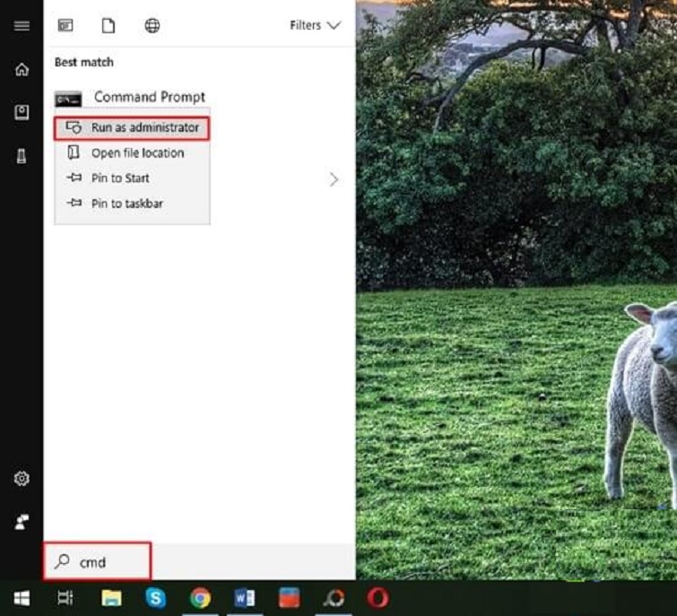Filter results by Documents icon
Image resolution: width=677 pixels, height=616 pixels.
coord(108,26)
